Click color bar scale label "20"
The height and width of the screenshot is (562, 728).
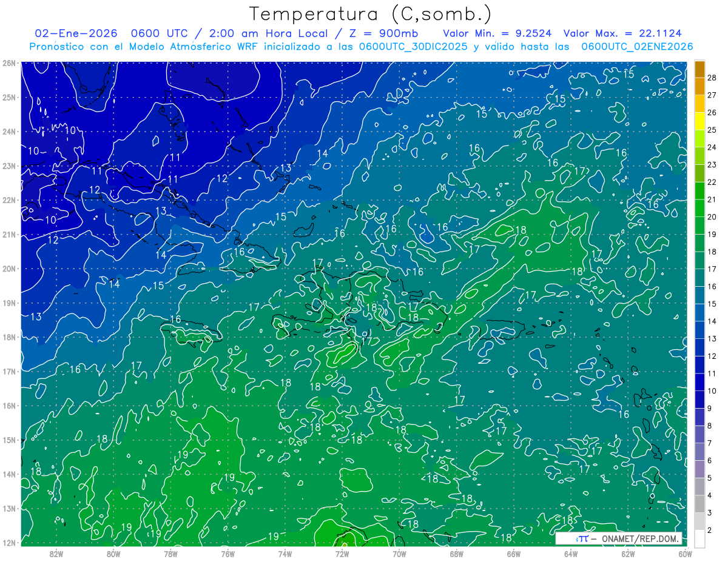coord(712,217)
